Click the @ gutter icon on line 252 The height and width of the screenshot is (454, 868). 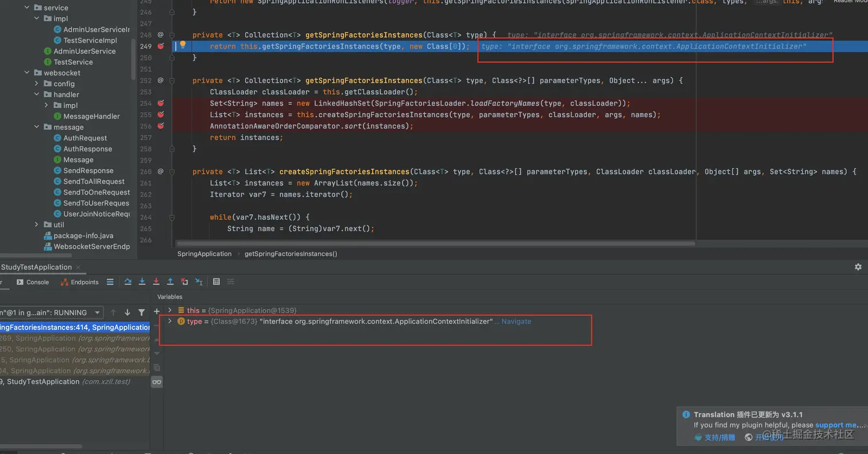[161, 80]
